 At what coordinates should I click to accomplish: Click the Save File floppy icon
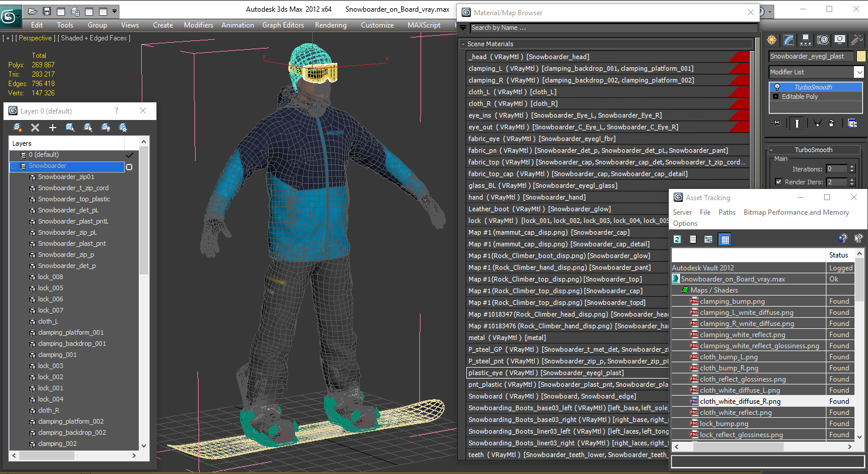47,11
